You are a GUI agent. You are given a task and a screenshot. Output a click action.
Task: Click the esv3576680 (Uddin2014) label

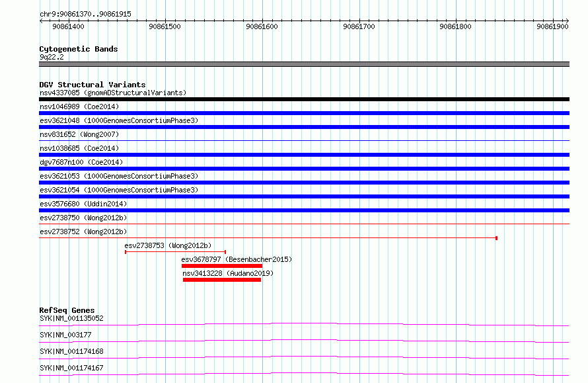83,204
